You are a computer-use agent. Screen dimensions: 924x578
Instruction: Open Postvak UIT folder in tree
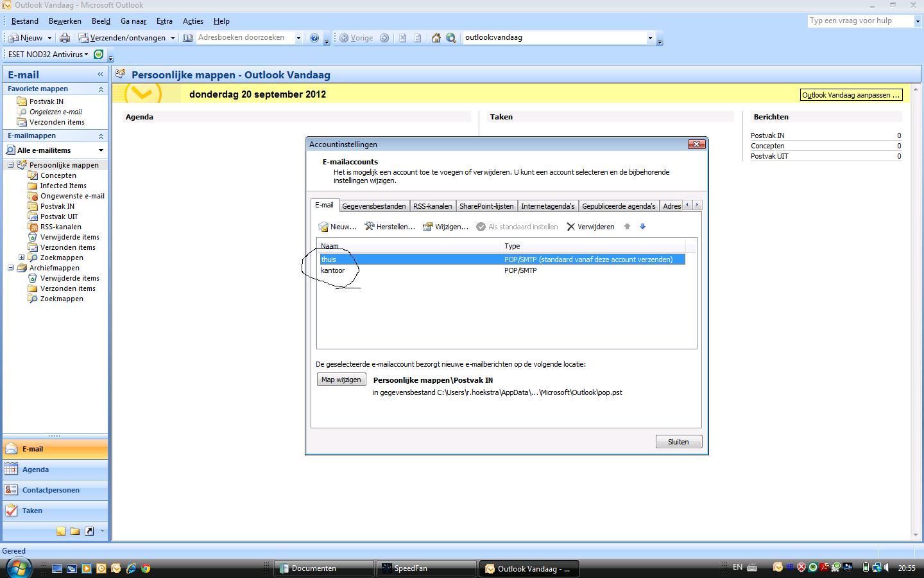tap(59, 216)
